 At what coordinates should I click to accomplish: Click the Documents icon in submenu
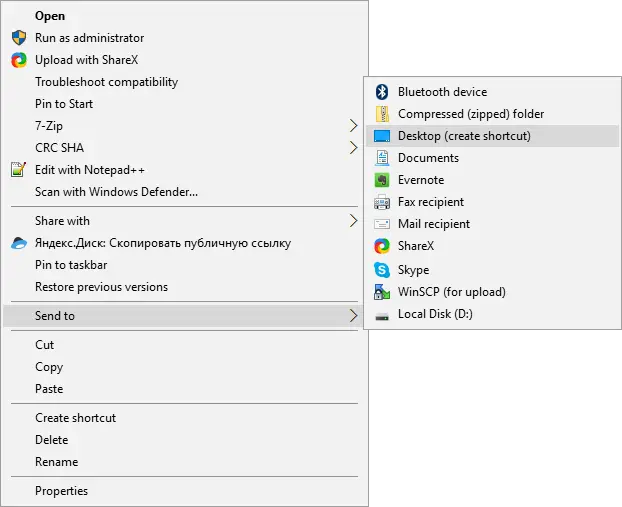[382, 158]
